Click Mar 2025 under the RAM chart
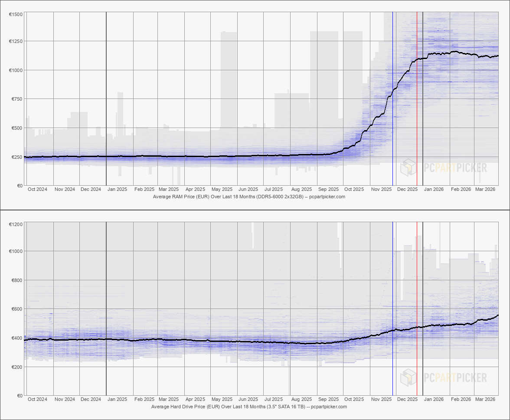 tap(168, 189)
